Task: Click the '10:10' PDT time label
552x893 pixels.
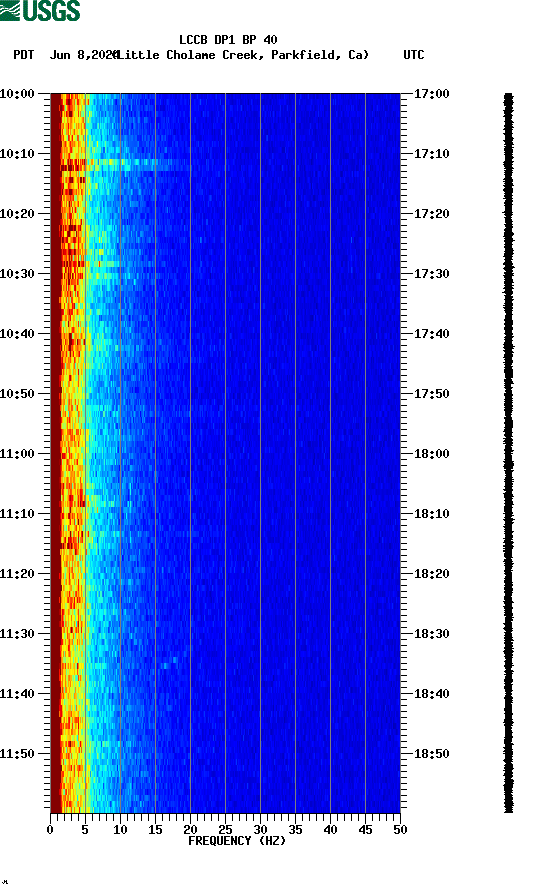Action: (17, 153)
